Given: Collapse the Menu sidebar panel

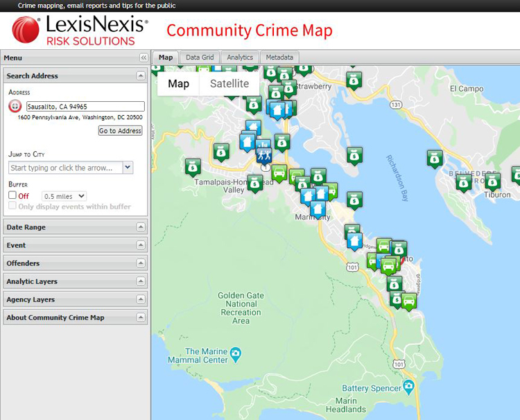Looking at the screenshot, I should point(144,58).
